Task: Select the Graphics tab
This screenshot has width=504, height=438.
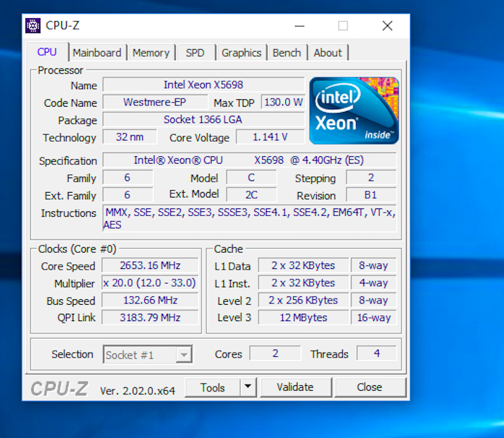Action: point(241,53)
